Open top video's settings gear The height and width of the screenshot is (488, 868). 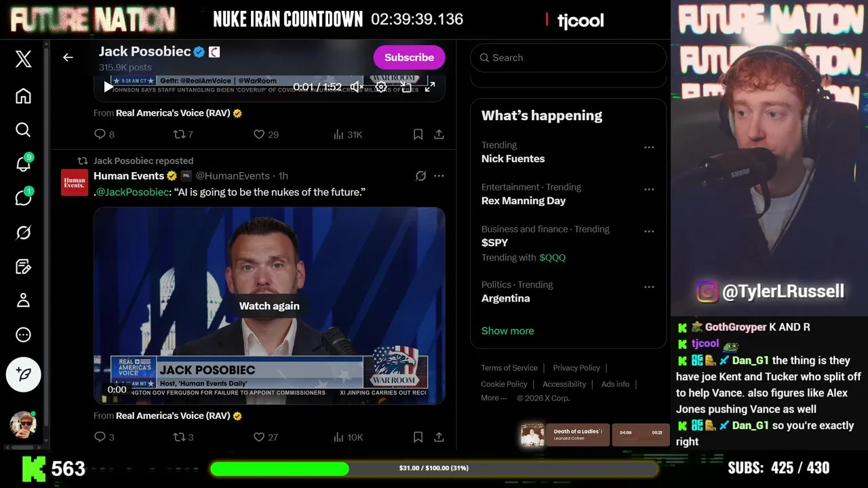click(x=381, y=87)
